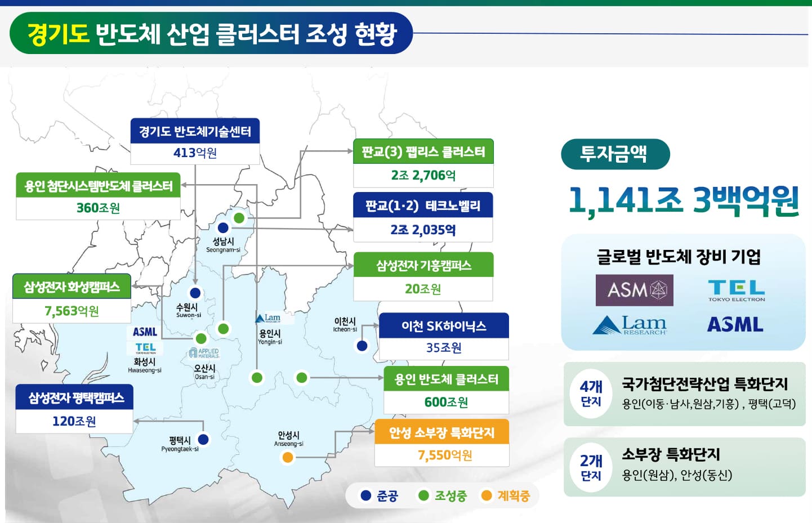Select the 용인 반도체 클러스터 green header

(x=446, y=379)
